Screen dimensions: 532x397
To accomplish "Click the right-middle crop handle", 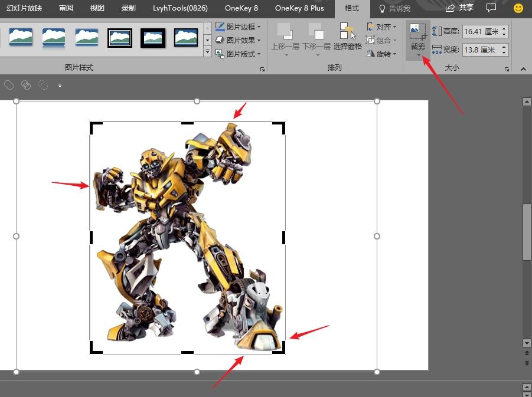I will pos(283,238).
